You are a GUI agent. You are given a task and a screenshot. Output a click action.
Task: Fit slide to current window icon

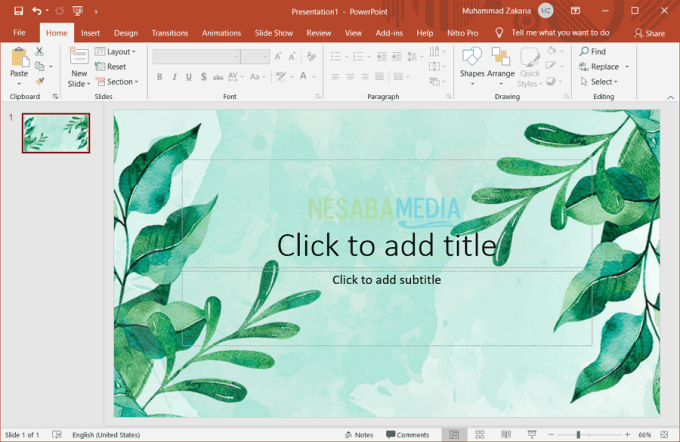tap(664, 434)
